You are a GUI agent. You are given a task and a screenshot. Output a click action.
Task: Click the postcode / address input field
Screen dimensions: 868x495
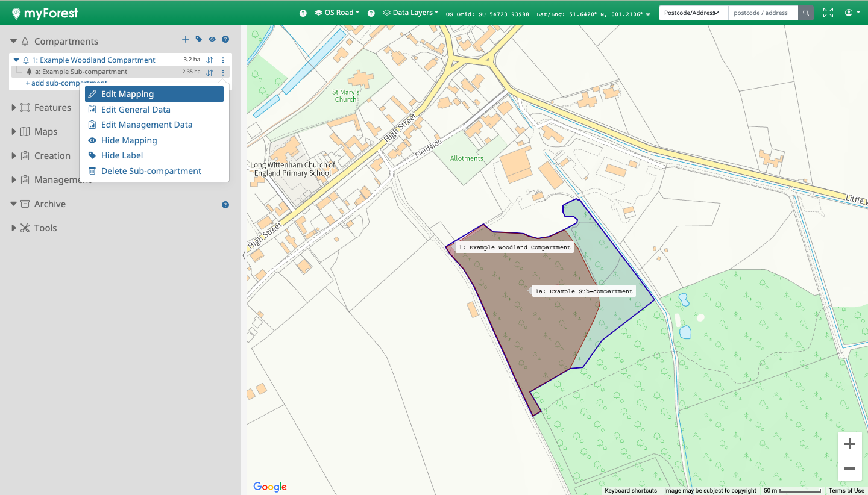point(763,13)
